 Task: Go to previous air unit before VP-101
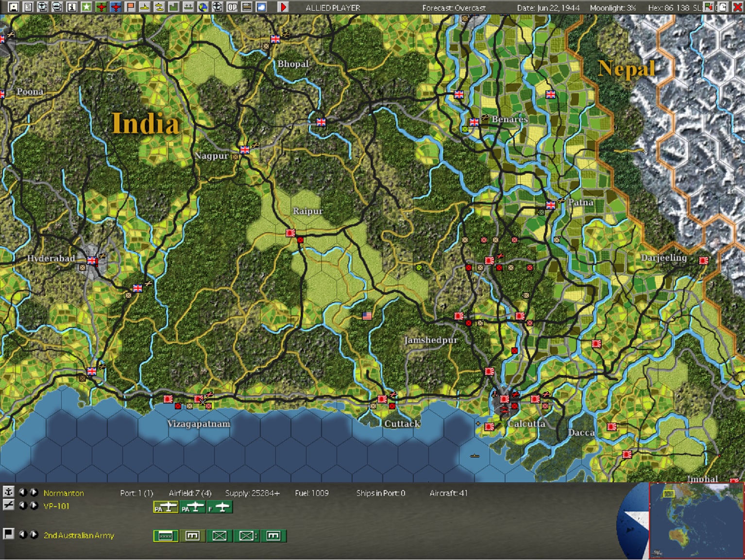pyautogui.click(x=22, y=506)
